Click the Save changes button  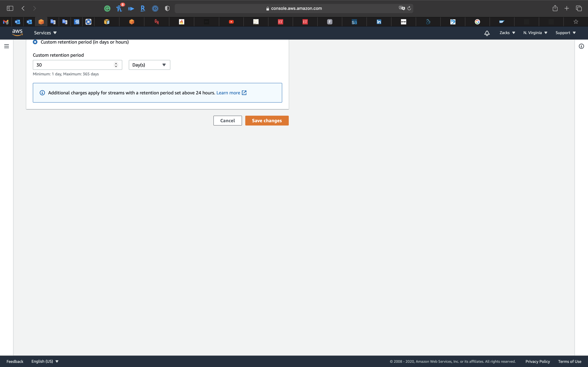point(267,121)
